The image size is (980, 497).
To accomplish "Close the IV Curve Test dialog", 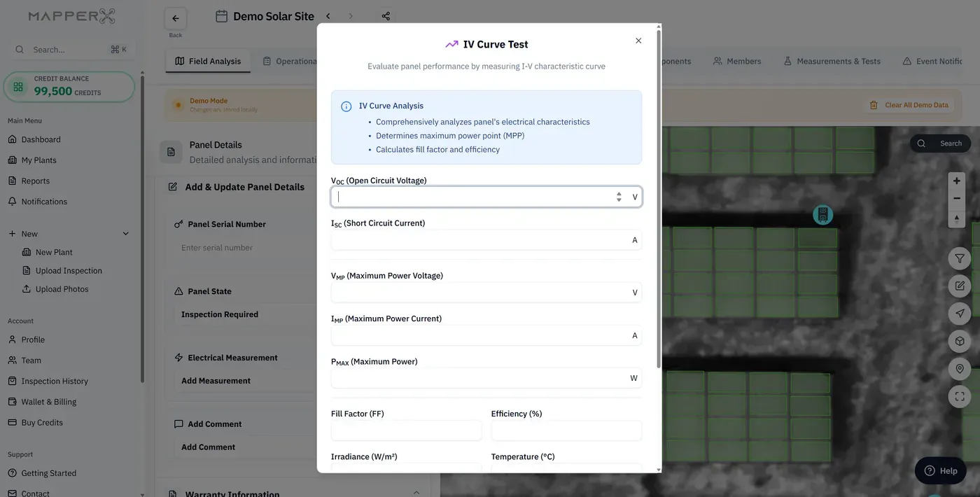I will (638, 41).
